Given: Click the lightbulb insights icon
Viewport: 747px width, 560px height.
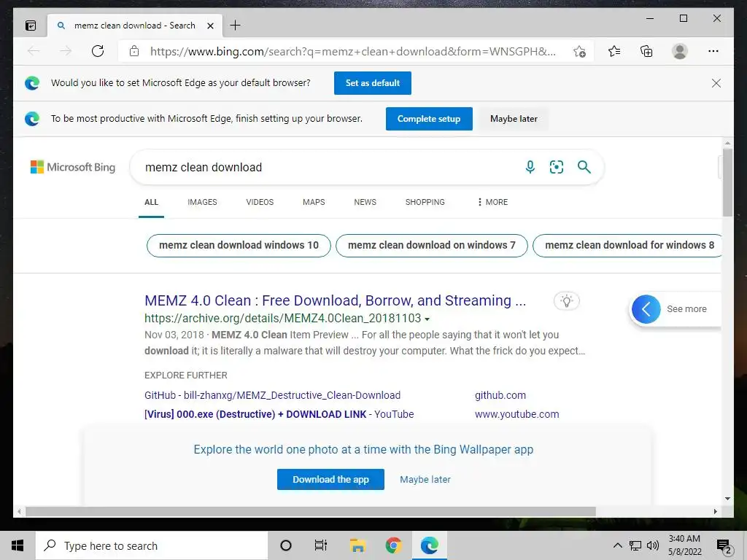Looking at the screenshot, I should 566,301.
